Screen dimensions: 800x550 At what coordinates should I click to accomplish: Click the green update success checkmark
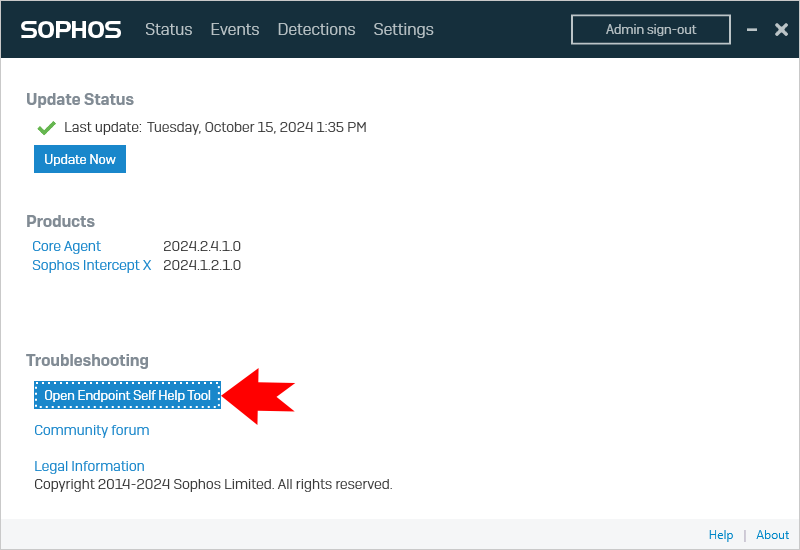coord(46,128)
